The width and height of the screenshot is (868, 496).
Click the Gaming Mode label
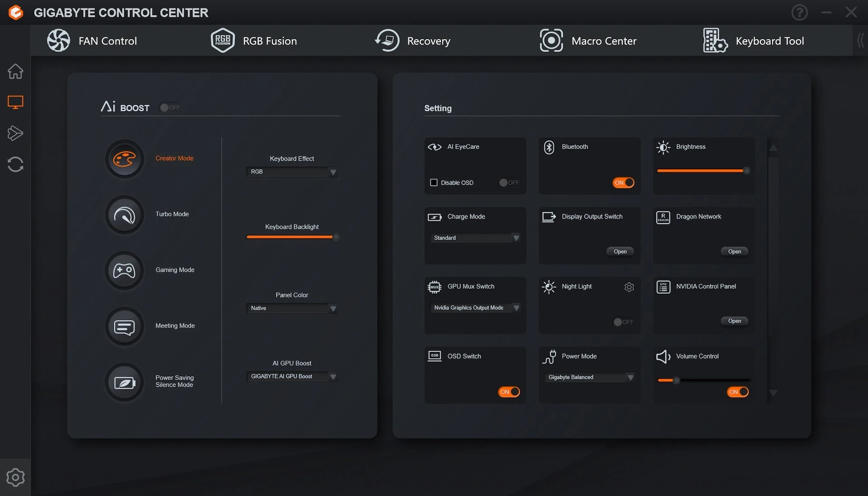pos(175,270)
